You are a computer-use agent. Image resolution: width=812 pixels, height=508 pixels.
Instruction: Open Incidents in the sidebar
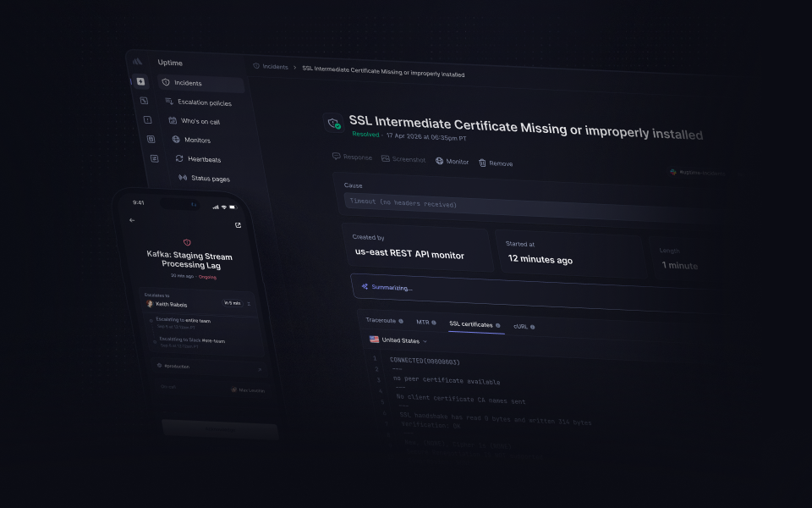click(x=201, y=83)
